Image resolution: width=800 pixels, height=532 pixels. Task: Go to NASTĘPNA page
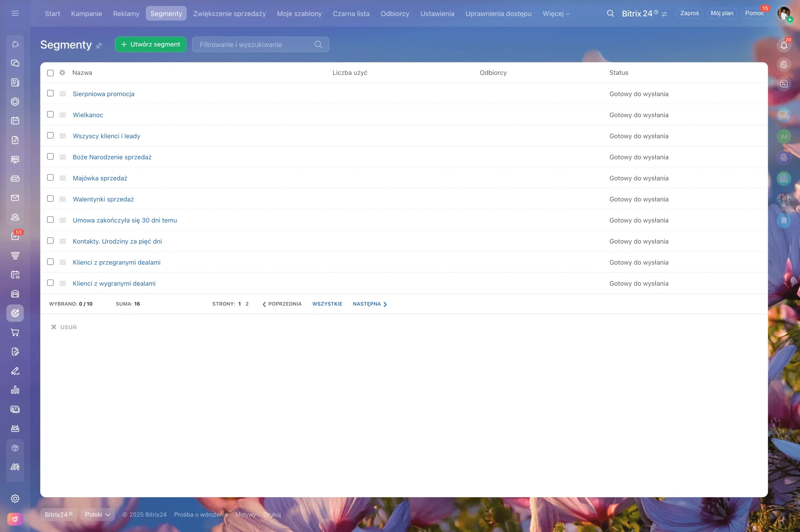click(x=370, y=304)
